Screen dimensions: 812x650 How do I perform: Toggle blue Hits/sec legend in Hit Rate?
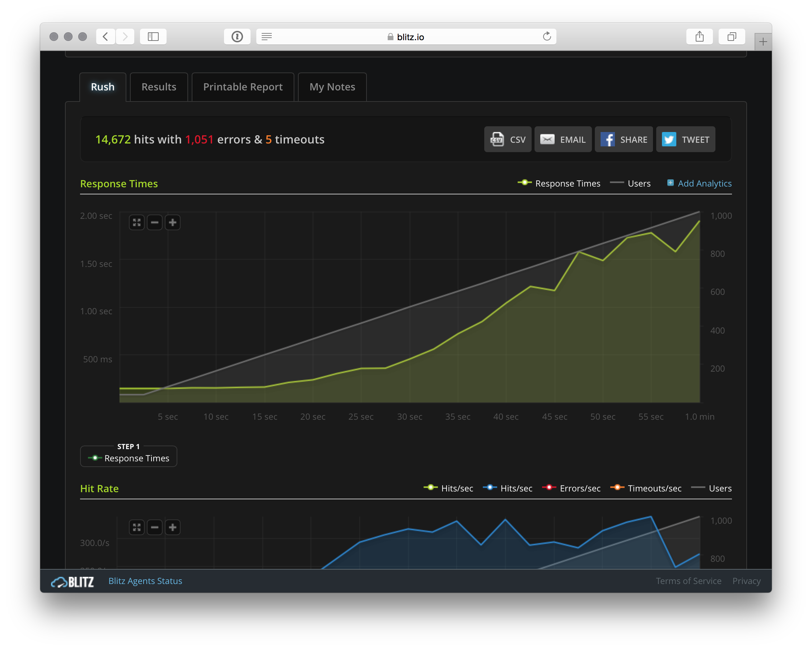pos(507,488)
